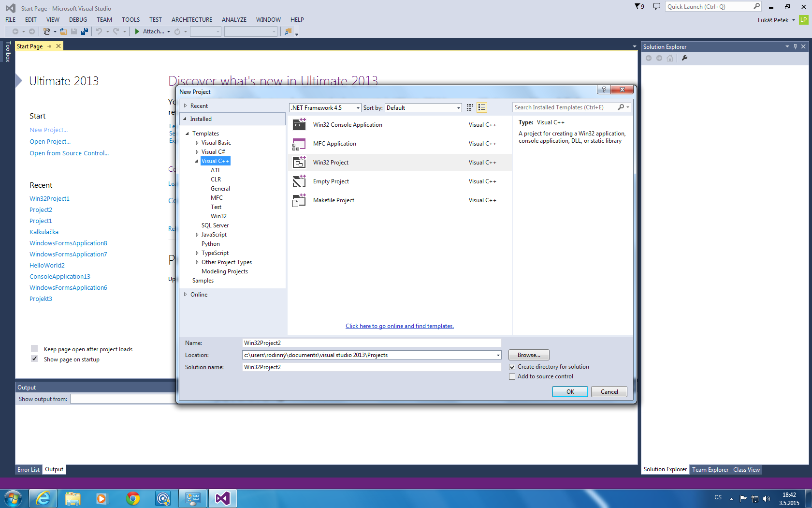The image size is (812, 508).
Task: Open Windows Explorer from the taskbar
Action: coord(73,498)
